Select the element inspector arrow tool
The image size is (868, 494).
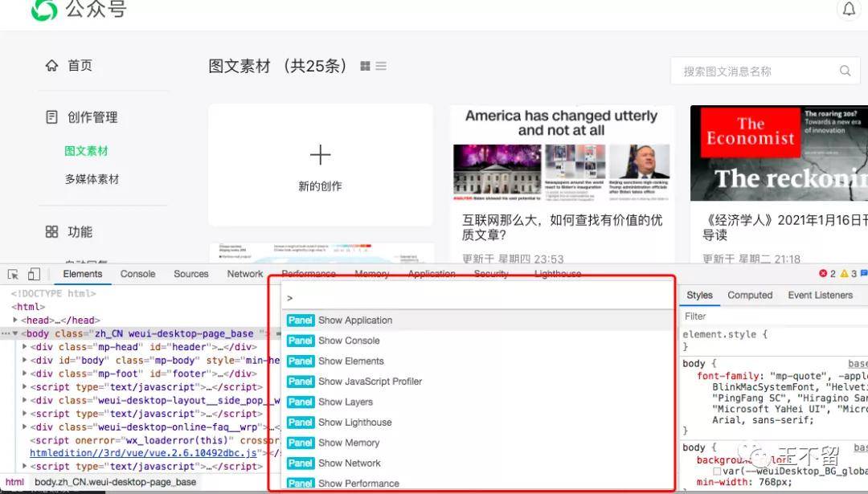point(14,275)
